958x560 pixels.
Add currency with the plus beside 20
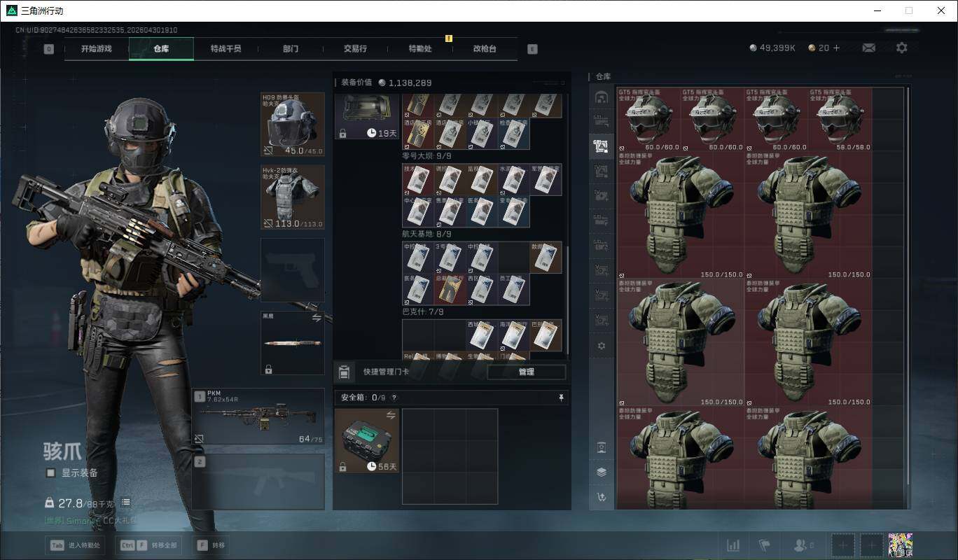coord(836,48)
